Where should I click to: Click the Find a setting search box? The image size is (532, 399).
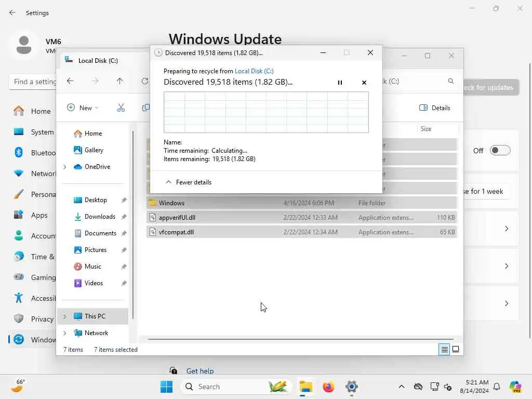coord(33,82)
